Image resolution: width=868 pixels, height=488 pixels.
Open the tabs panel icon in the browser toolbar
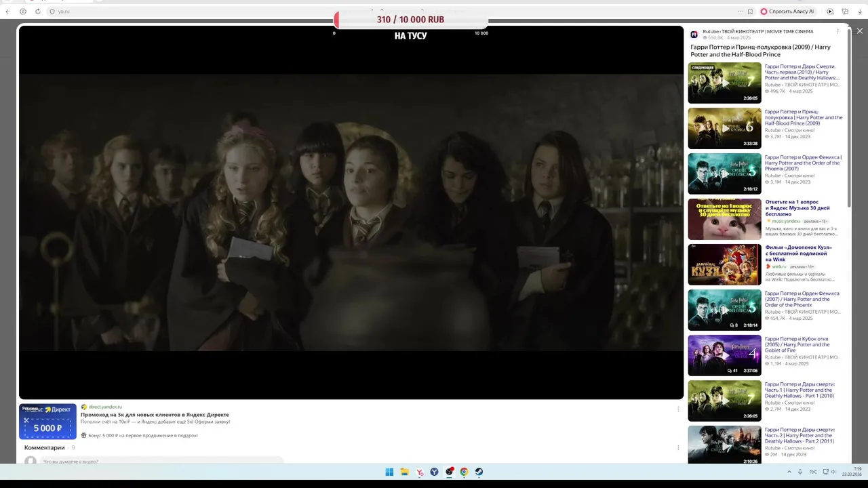click(x=845, y=12)
